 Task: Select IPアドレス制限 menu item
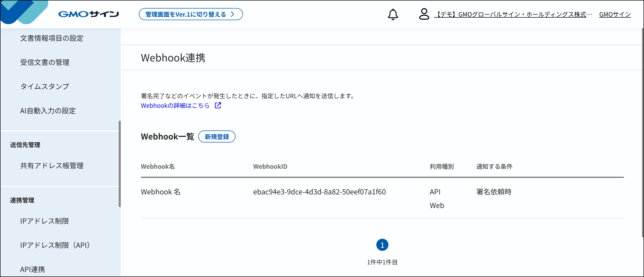click(45, 221)
